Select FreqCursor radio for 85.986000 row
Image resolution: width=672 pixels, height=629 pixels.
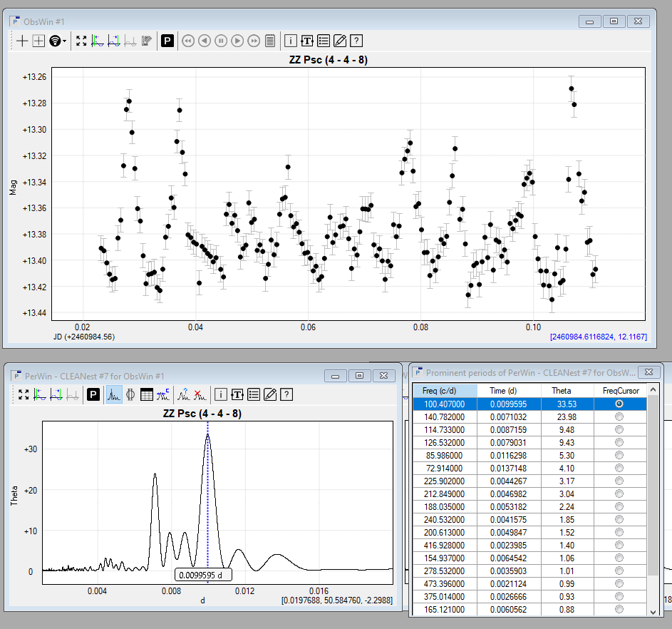(619, 455)
